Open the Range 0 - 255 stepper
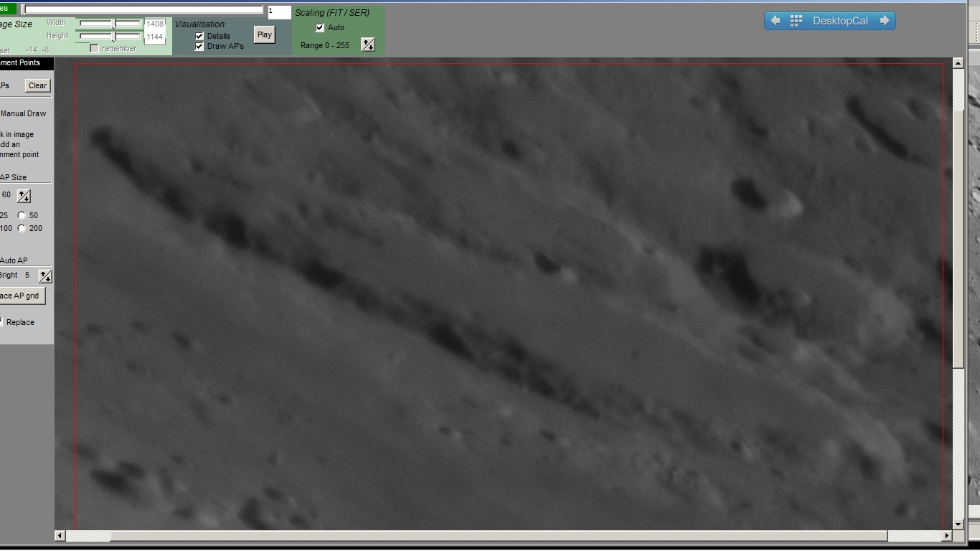The width and height of the screenshot is (980, 551). (368, 44)
